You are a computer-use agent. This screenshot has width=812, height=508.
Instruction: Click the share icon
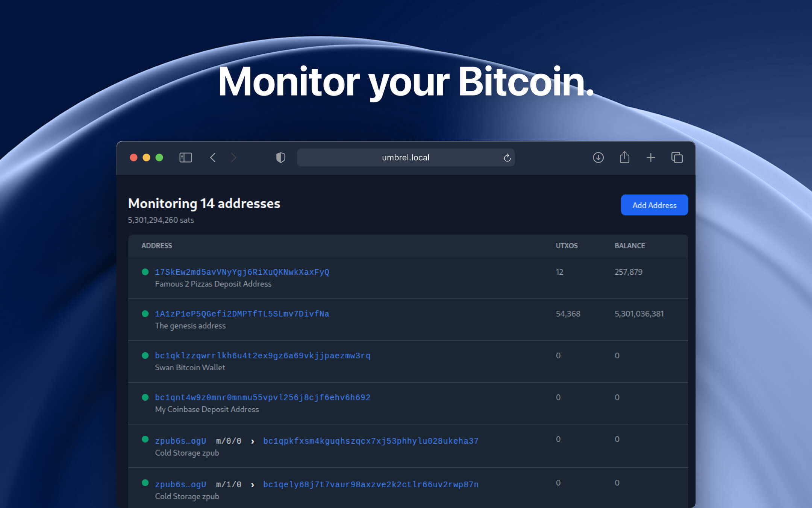[x=624, y=157]
